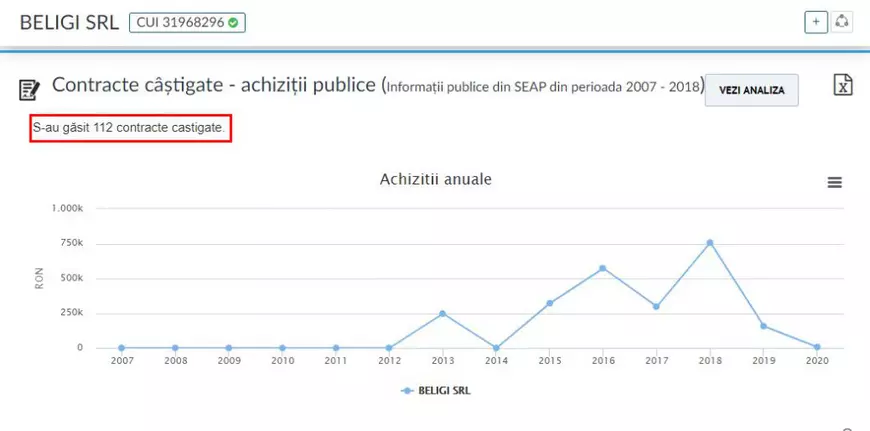870x431 pixels.
Task: Click the RON y-axis title
Action: pos(39,278)
